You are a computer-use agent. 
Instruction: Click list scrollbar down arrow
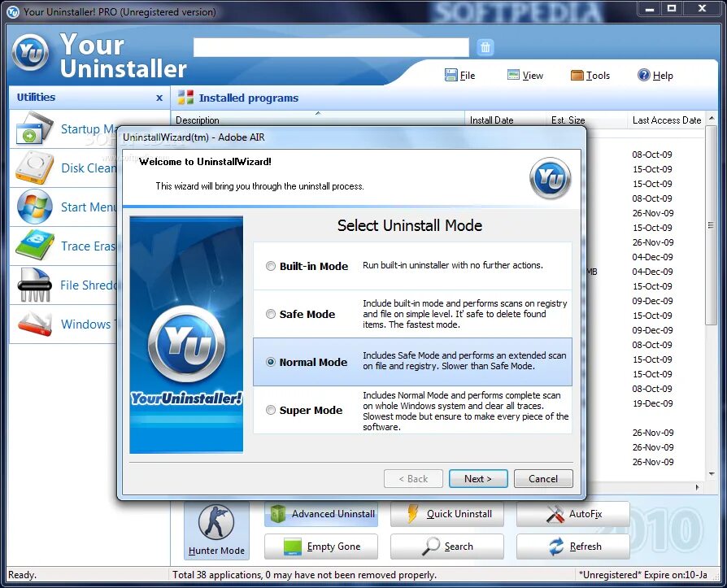pyautogui.click(x=712, y=473)
